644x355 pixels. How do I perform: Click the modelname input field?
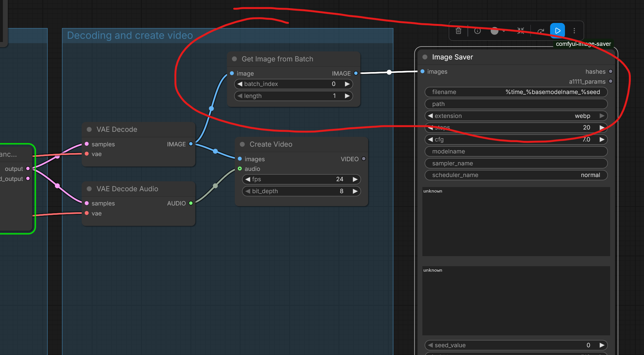click(516, 151)
